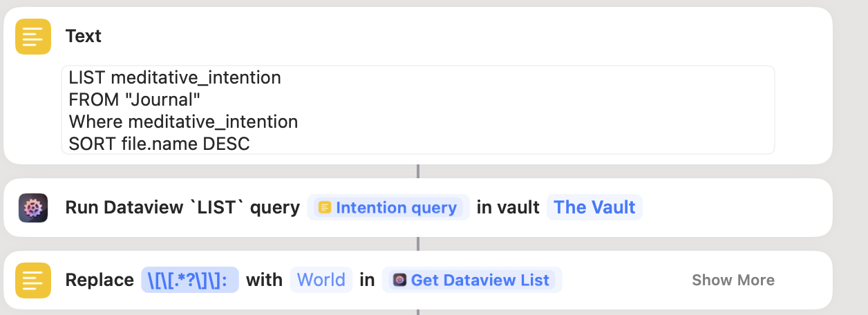
Task: Expand Replace action with Show More
Action: click(733, 280)
